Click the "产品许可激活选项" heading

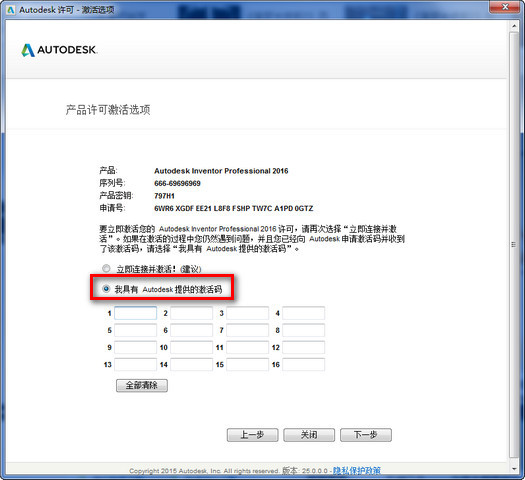tap(108, 110)
